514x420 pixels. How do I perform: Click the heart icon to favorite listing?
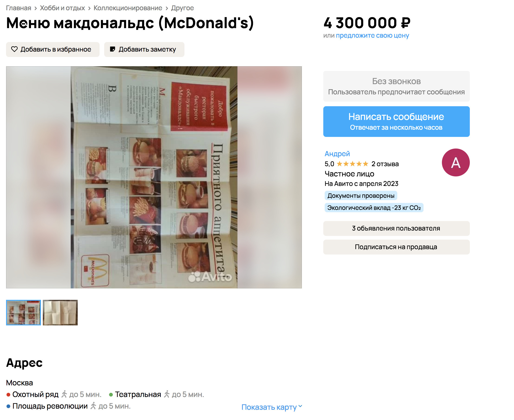[14, 49]
